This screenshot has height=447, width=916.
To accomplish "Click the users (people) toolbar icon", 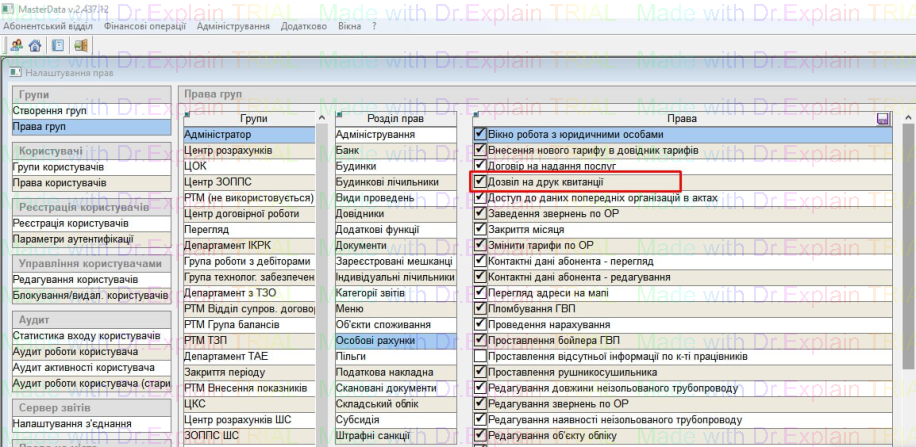I will click(x=15, y=45).
